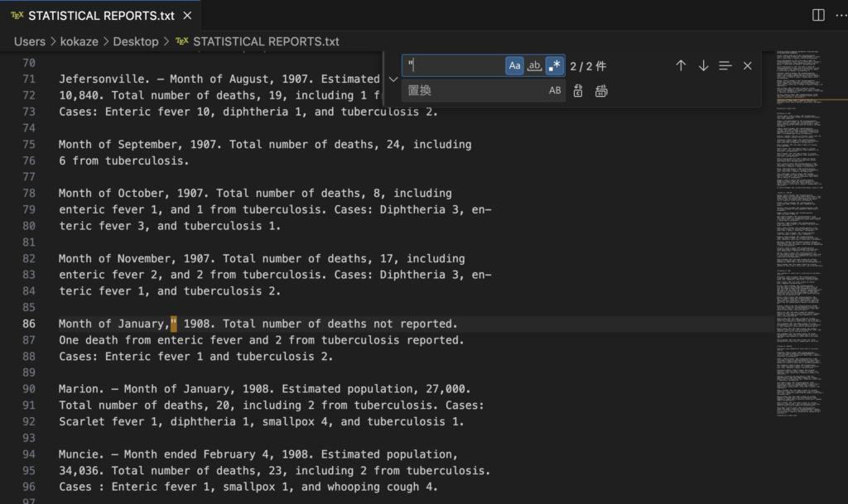Toggle Preserve Case in replace field

pyautogui.click(x=555, y=91)
